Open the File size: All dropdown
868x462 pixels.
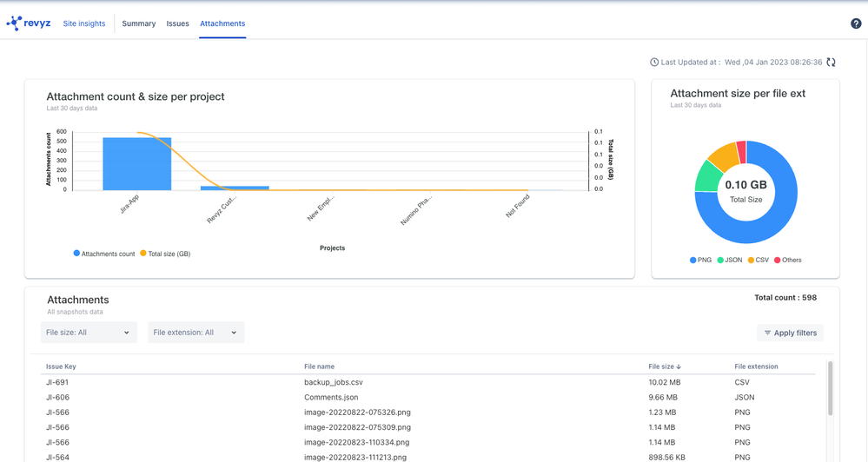coord(89,333)
